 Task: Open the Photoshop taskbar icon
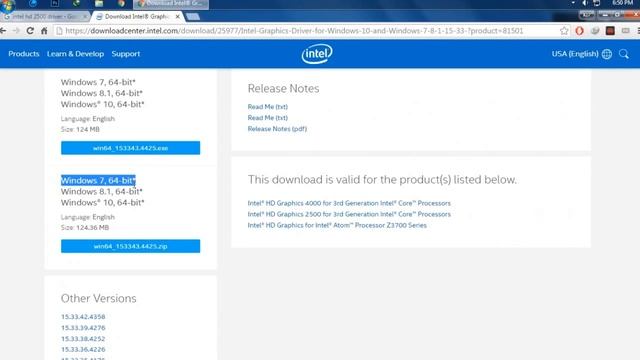[55, 4]
